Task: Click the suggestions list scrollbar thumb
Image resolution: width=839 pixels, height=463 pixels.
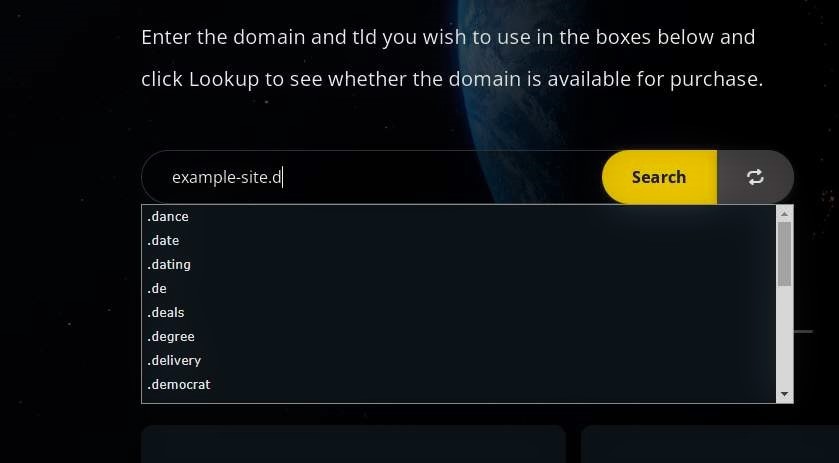Action: pos(784,254)
